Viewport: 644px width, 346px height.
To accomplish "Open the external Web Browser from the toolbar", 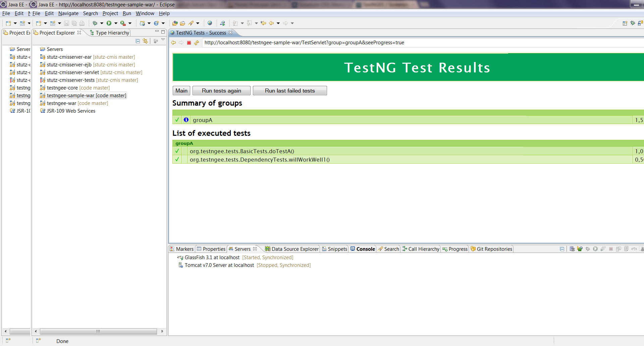I will (x=210, y=23).
